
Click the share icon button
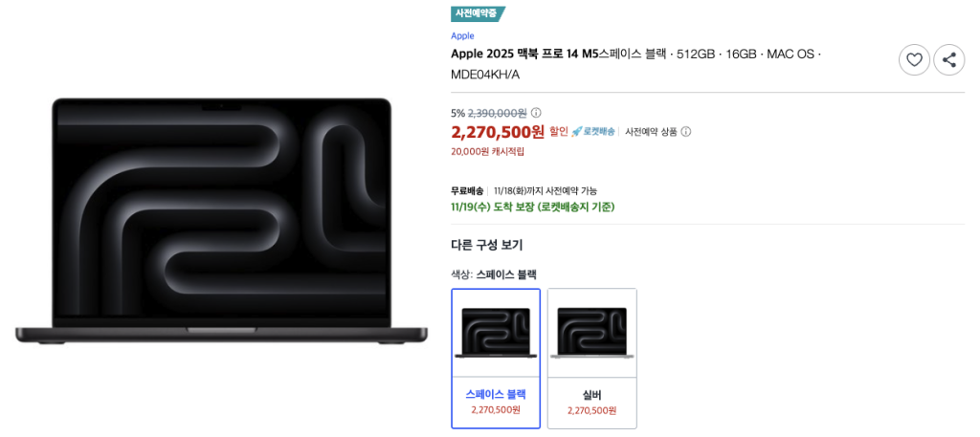coord(948,60)
